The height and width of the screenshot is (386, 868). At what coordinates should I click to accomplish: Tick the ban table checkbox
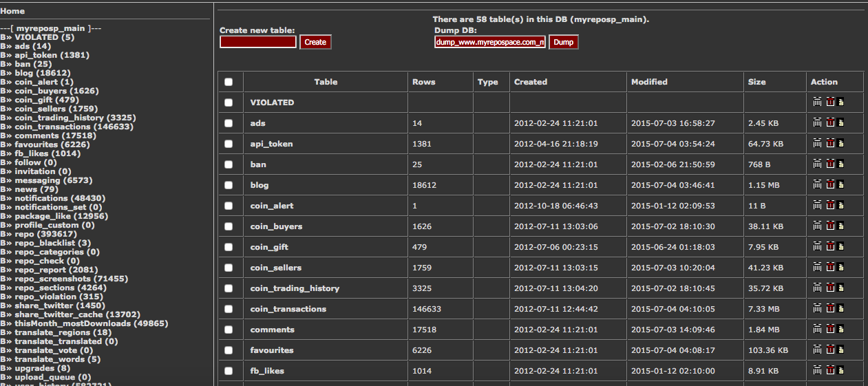click(x=229, y=164)
